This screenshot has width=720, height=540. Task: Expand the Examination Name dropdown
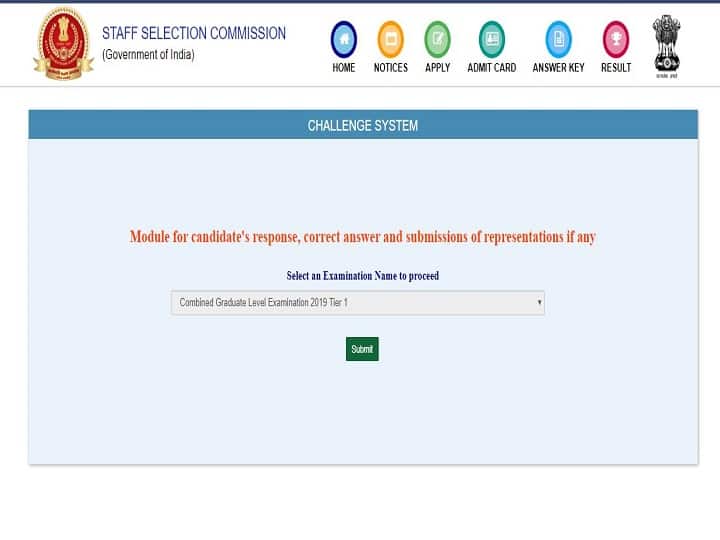[x=358, y=302]
